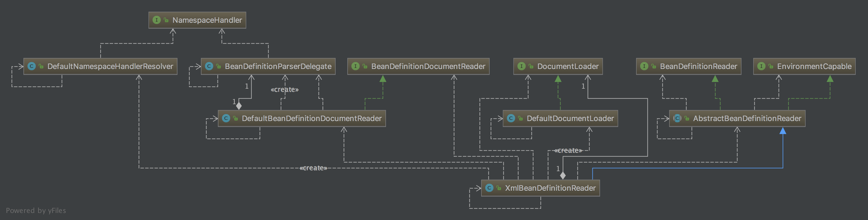Click the class icon of DefaultNamespaceHandlerResolver
Screen dimensions: 868x220
pyautogui.click(x=31, y=66)
